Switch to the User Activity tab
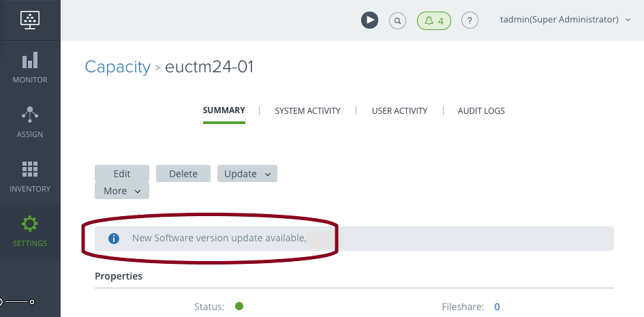Image resolution: width=644 pixels, height=317 pixels. (x=399, y=110)
